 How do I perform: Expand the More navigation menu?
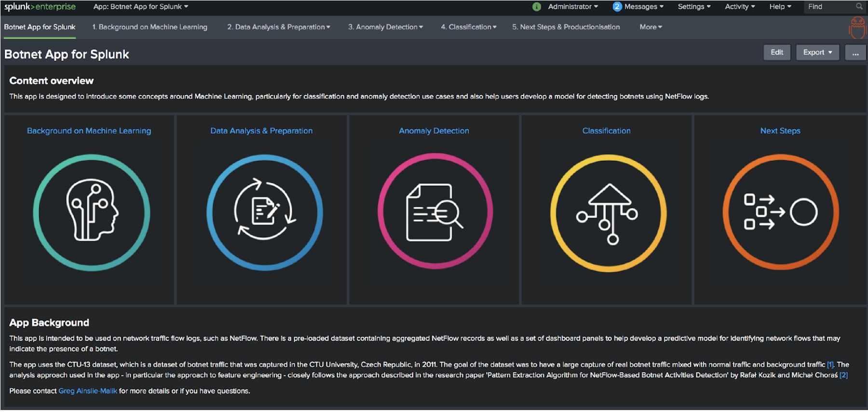tap(651, 27)
